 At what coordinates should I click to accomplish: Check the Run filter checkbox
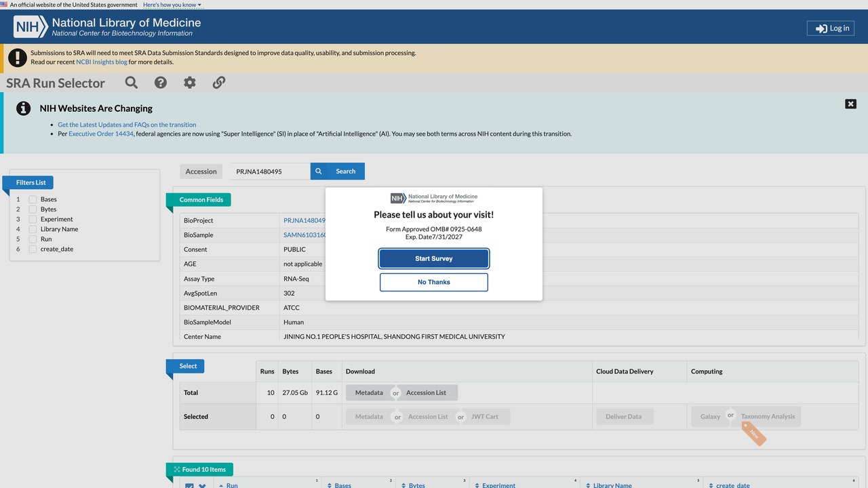pyautogui.click(x=33, y=239)
